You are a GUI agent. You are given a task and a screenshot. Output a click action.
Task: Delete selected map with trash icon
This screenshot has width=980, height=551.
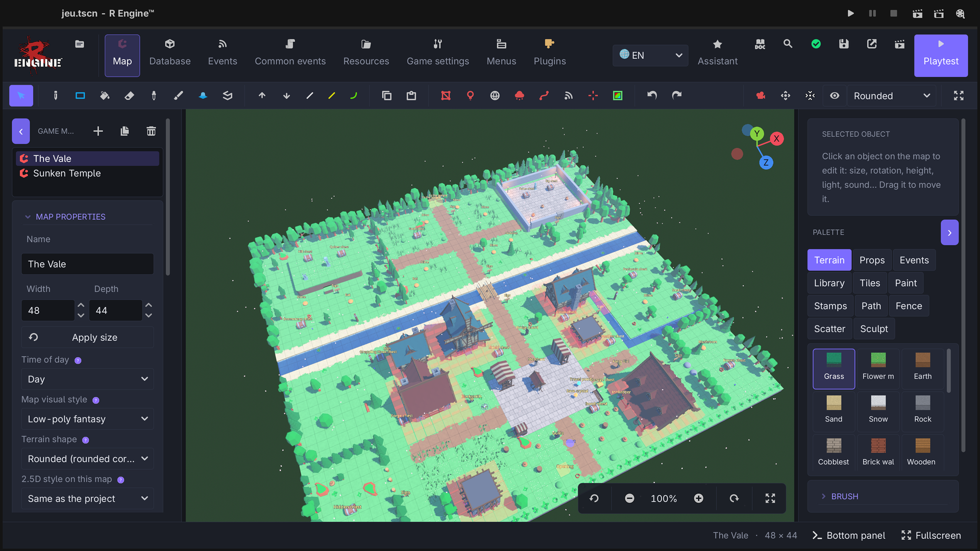(x=151, y=131)
